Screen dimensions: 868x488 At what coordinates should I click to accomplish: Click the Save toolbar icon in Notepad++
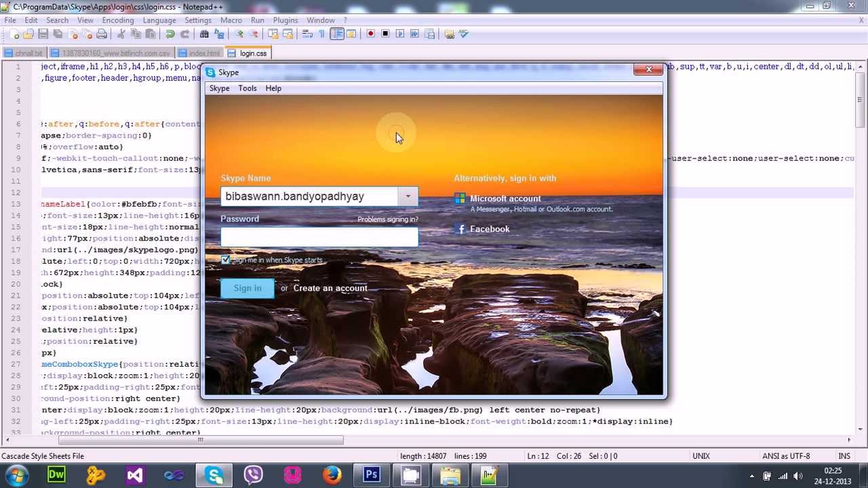(x=43, y=34)
